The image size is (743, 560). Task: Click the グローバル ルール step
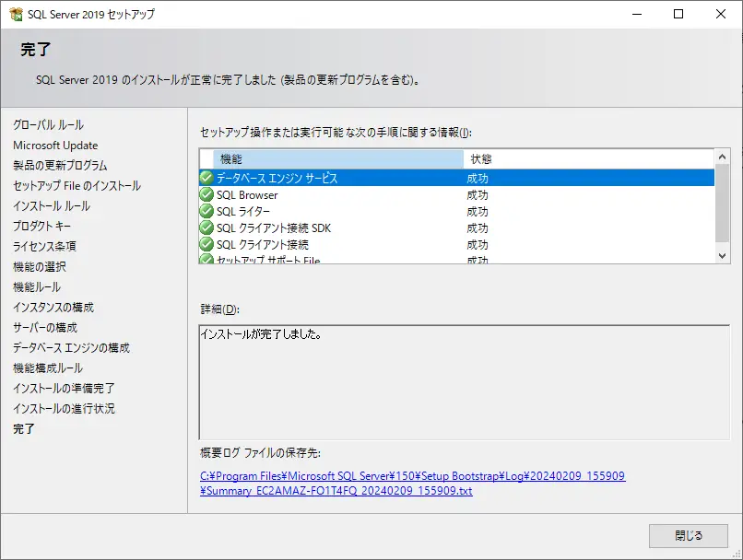pos(48,125)
